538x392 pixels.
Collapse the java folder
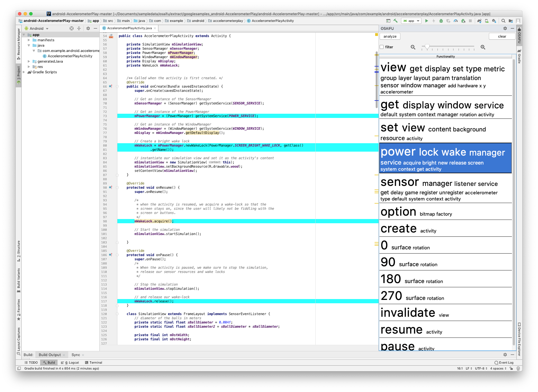point(29,45)
